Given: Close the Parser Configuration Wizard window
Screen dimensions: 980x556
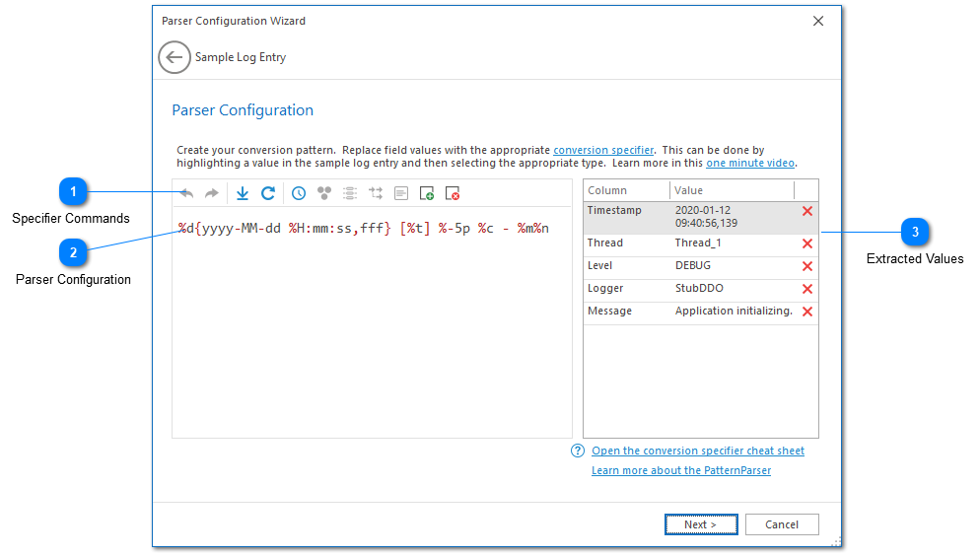Looking at the screenshot, I should 818,22.
